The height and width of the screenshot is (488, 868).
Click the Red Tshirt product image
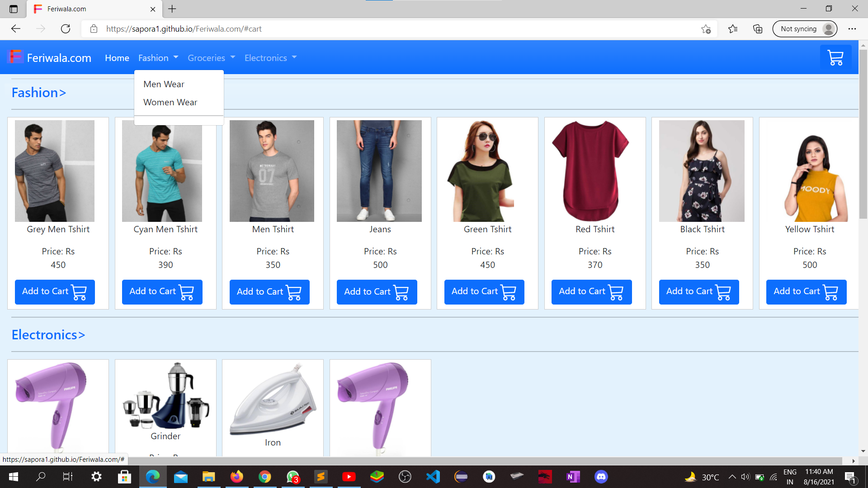(x=590, y=171)
